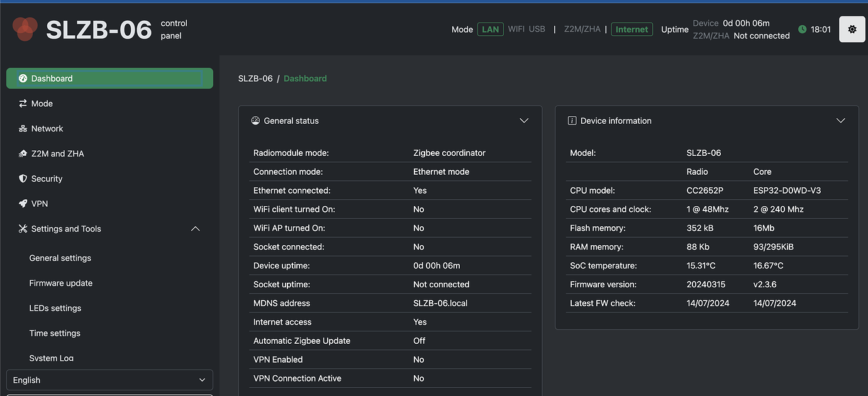Screen dimensions: 868x396
Task: Click the header Not connected status
Action: 762,36
